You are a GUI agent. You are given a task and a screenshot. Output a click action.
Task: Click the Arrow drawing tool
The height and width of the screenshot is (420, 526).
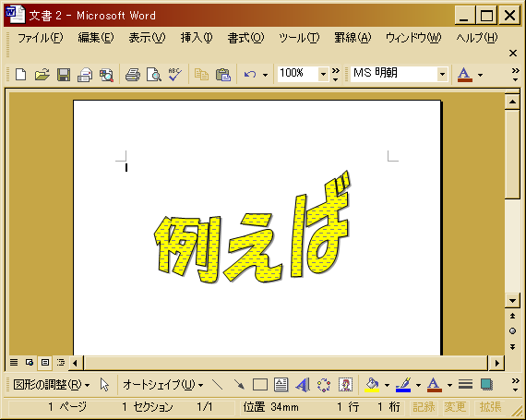click(239, 384)
